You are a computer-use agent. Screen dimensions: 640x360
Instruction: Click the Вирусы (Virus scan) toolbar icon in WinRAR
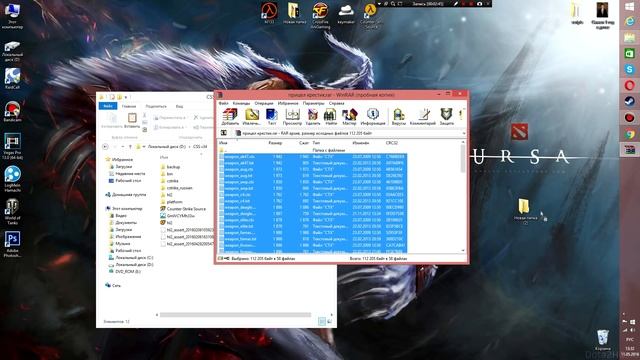pos(399,116)
